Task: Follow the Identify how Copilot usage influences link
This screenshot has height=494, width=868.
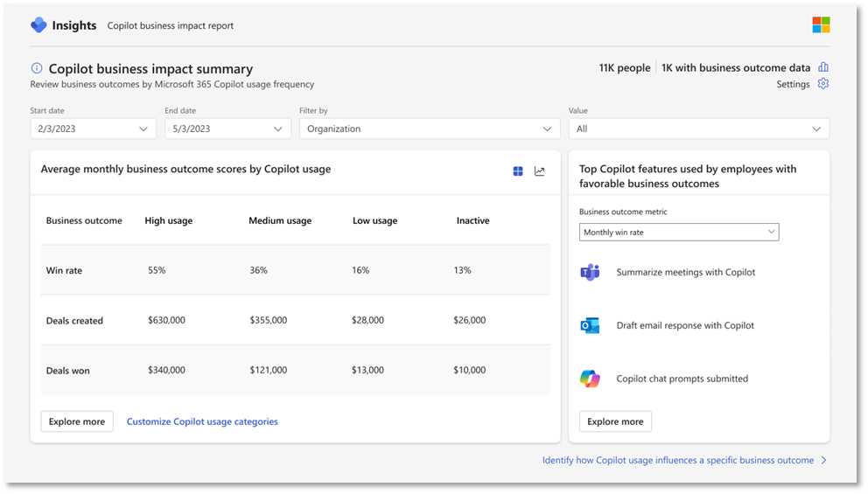Action: pyautogui.click(x=678, y=460)
